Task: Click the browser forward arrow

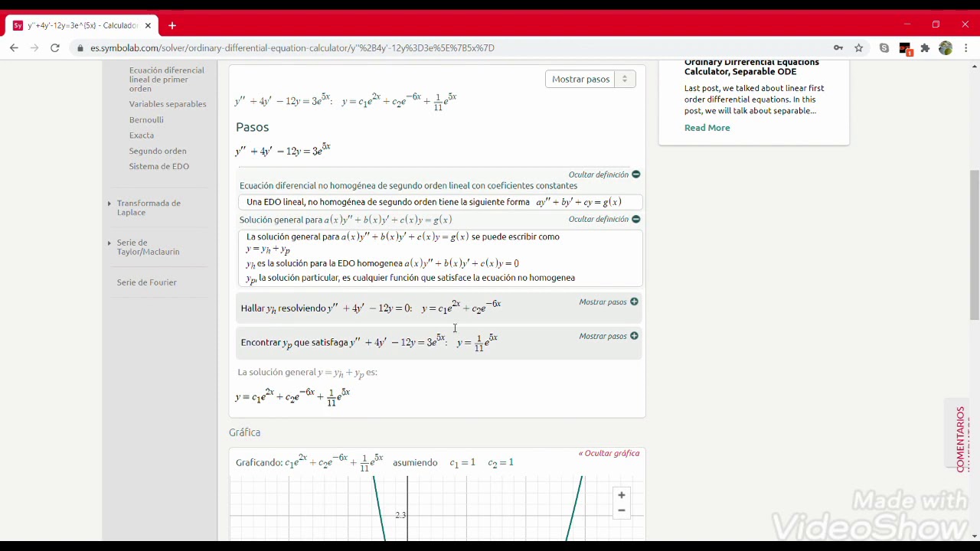Action: pos(34,47)
